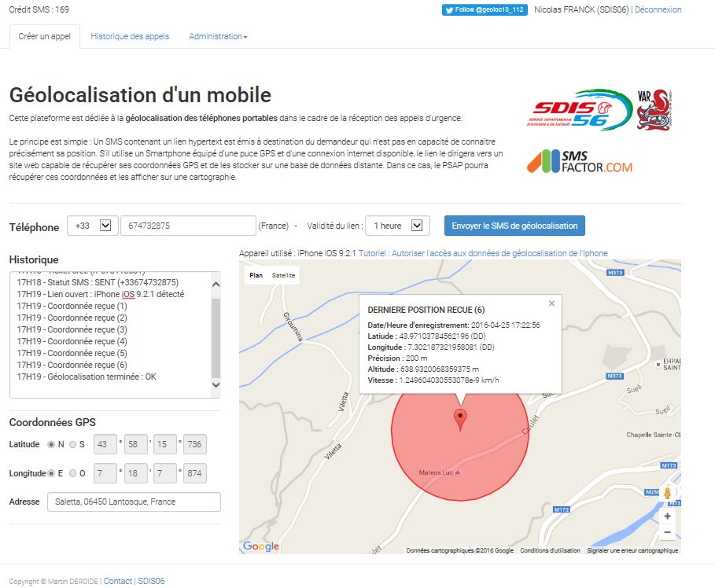Click the Contact footer link
The image size is (715, 588).
118,581
